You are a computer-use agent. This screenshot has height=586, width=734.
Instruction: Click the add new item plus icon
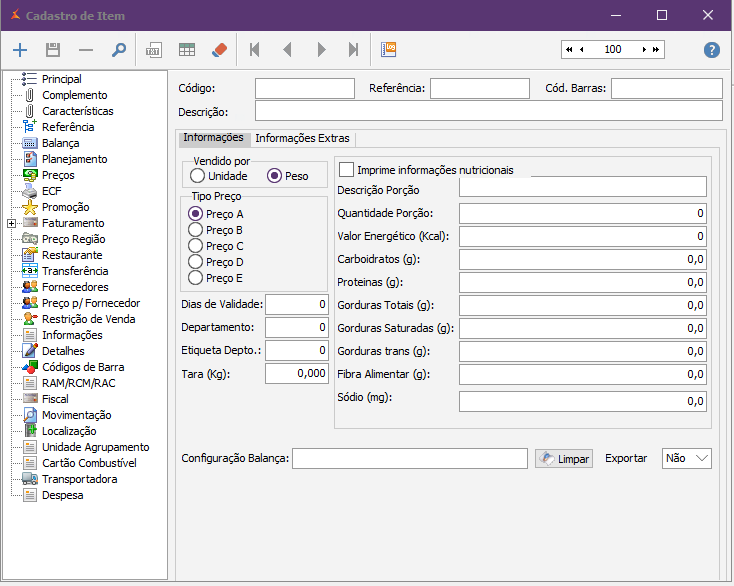pyautogui.click(x=21, y=50)
